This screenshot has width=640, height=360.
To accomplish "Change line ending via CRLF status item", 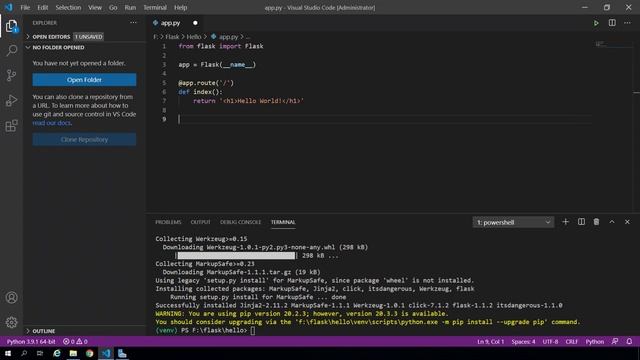I will [571, 342].
